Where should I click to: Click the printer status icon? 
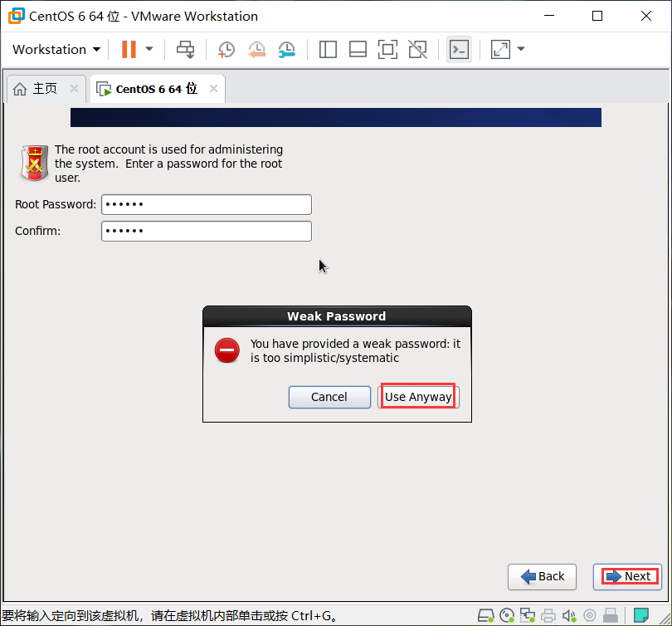[x=548, y=616]
